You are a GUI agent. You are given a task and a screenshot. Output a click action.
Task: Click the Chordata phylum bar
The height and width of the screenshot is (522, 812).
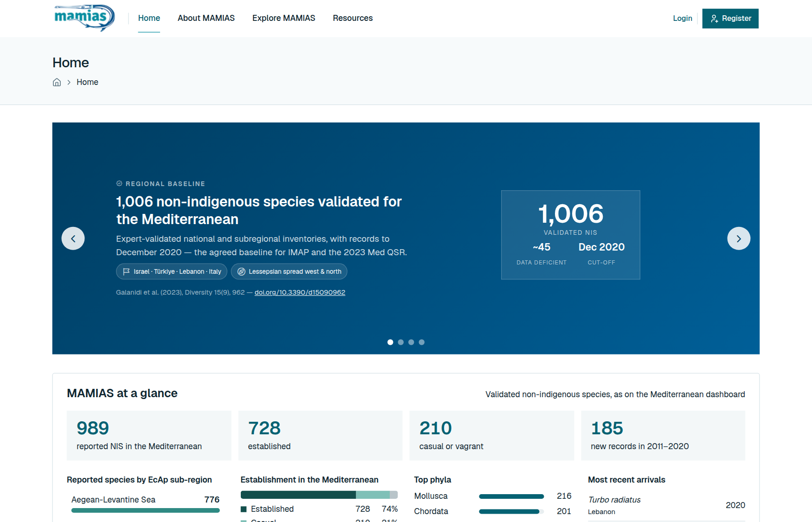511,512
